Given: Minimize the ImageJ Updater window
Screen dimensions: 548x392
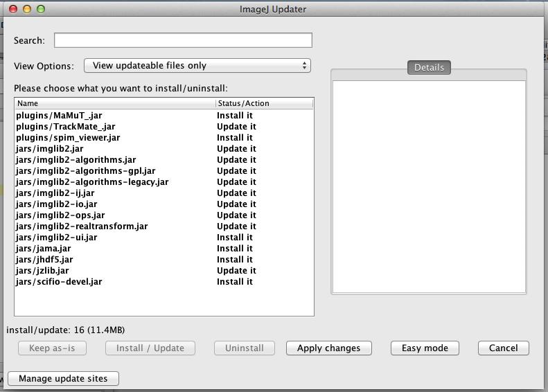Looking at the screenshot, I should point(27,9).
